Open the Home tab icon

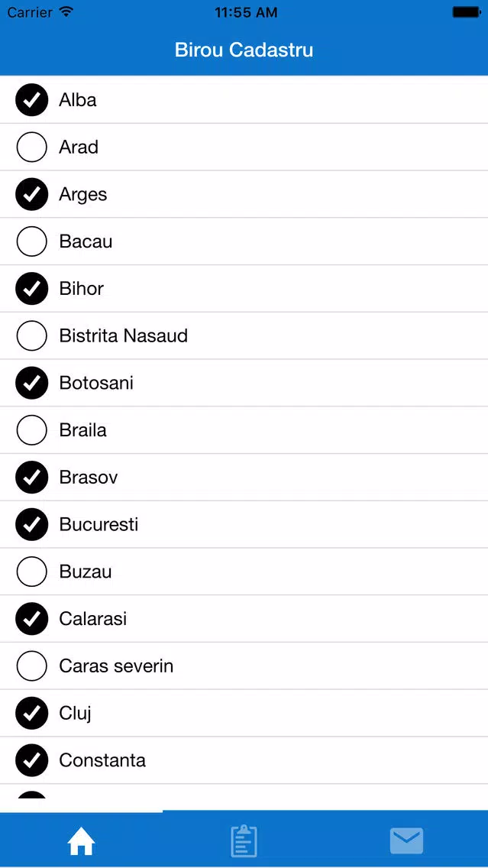point(81,841)
